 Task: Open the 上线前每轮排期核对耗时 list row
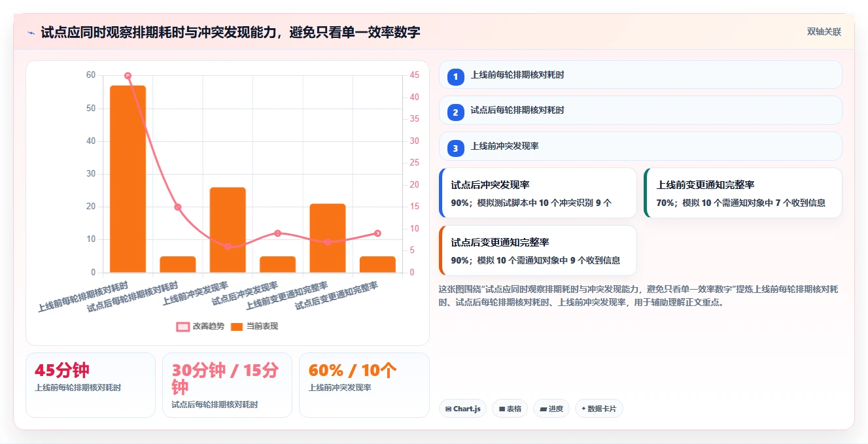pyautogui.click(x=640, y=75)
